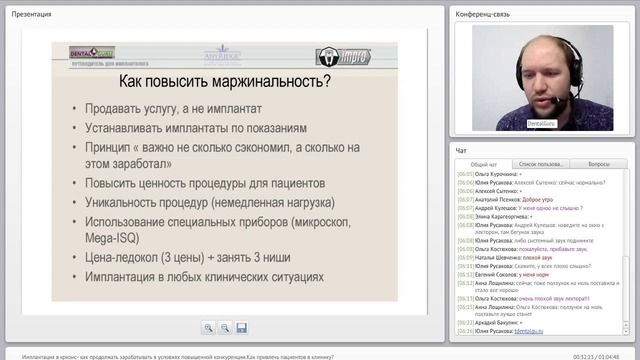The height and width of the screenshot is (360, 640).
Task: Open the Список пользователей tab
Action: [x=541, y=164]
